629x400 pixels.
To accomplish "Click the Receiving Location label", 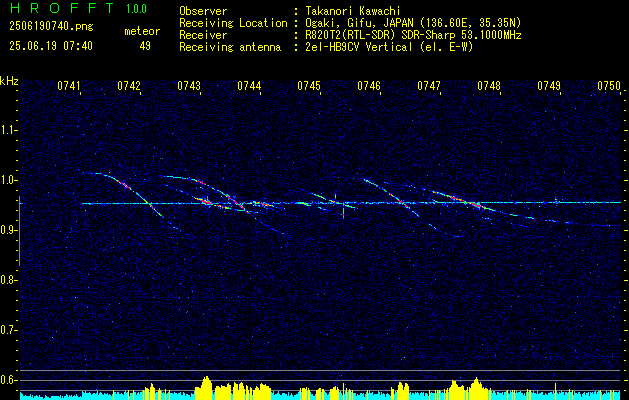I will 233,23.
